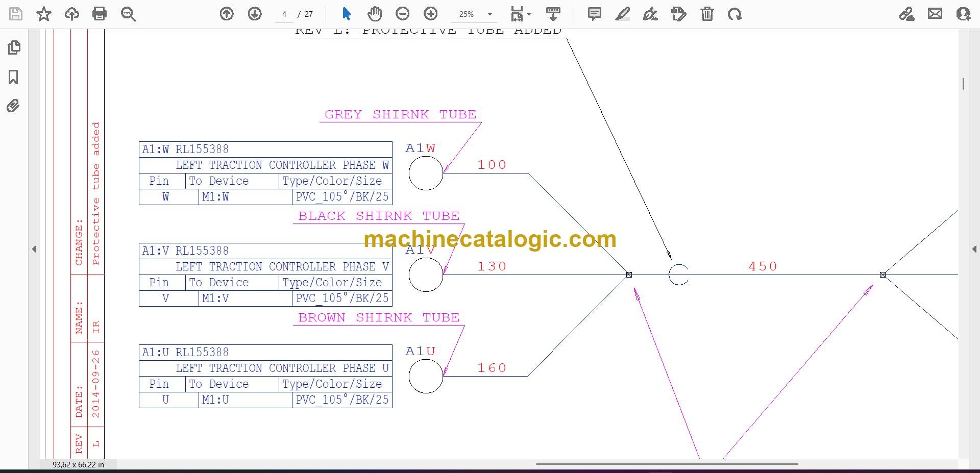Open the attachments paperclip panel

coord(13,106)
